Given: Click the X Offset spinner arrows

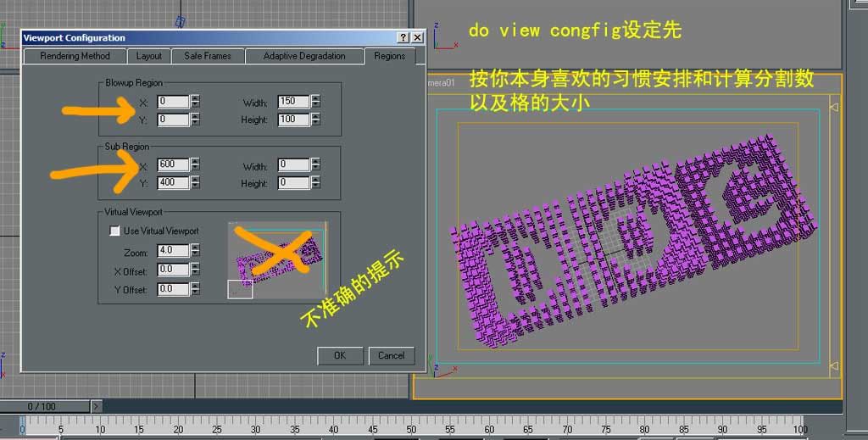Looking at the screenshot, I should 196,270.
